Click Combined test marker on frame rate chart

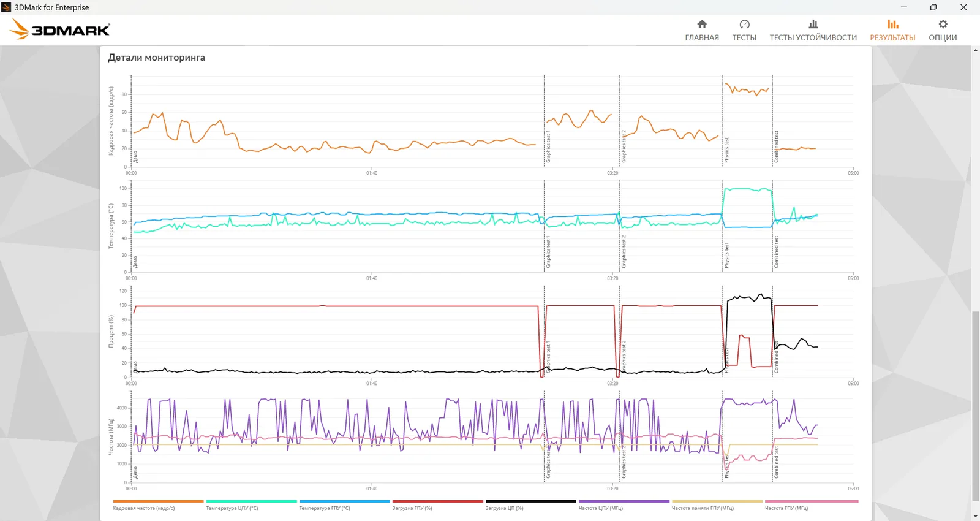tap(776, 147)
